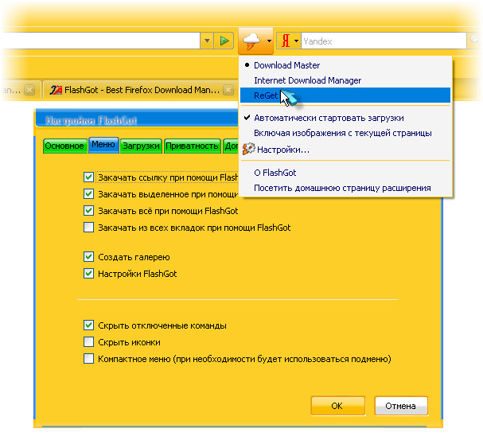Open Настройки... from the FlashGot menu
The height and width of the screenshot is (448, 483).
pyautogui.click(x=345, y=150)
